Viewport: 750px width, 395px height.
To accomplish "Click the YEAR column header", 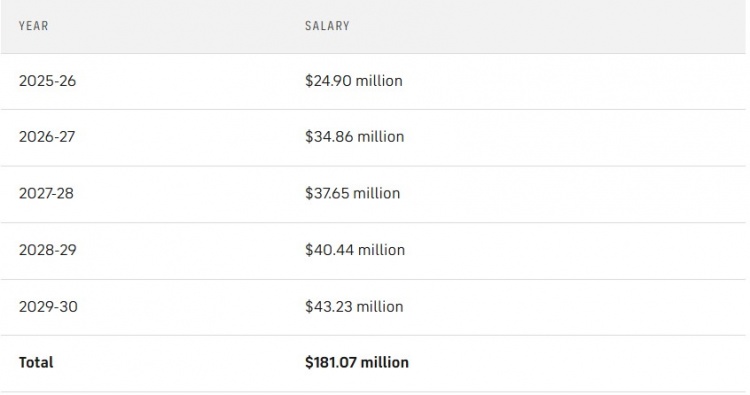I will pos(33,26).
